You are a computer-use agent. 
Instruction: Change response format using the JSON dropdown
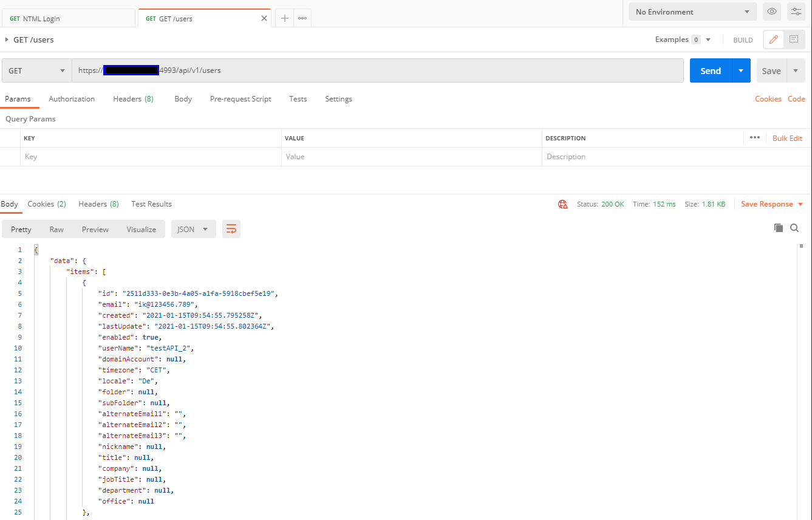193,229
